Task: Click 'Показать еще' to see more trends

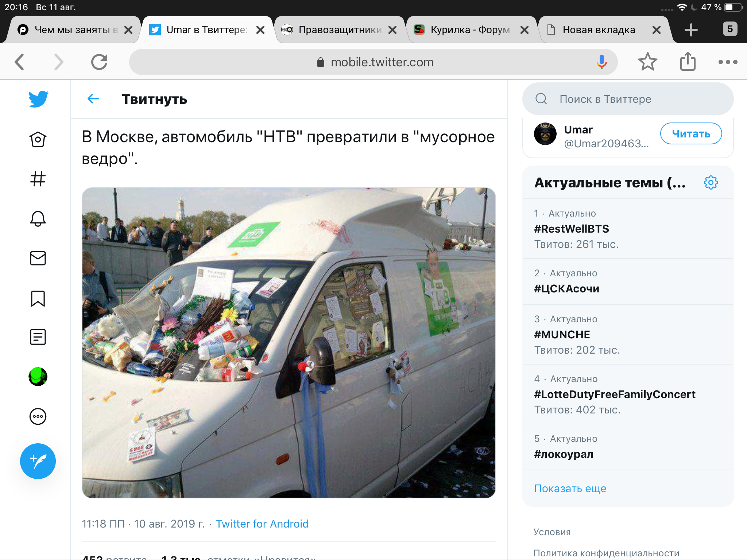Action: (x=570, y=488)
